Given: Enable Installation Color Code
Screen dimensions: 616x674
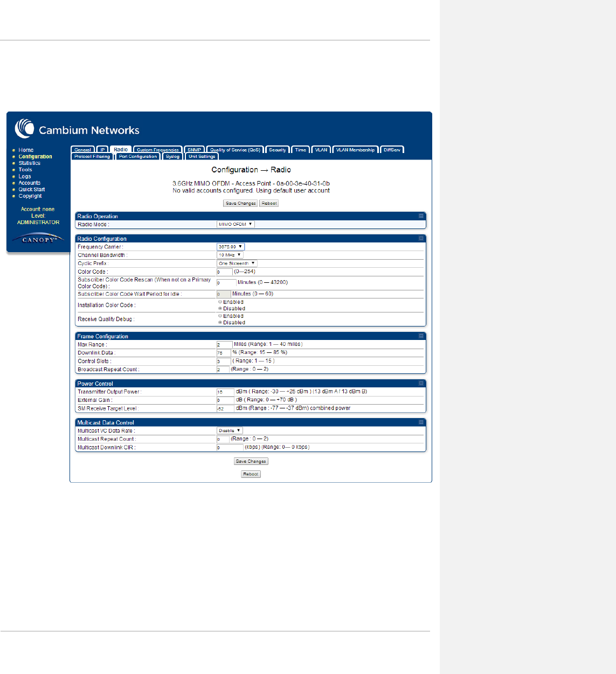Looking at the screenshot, I should point(220,302).
